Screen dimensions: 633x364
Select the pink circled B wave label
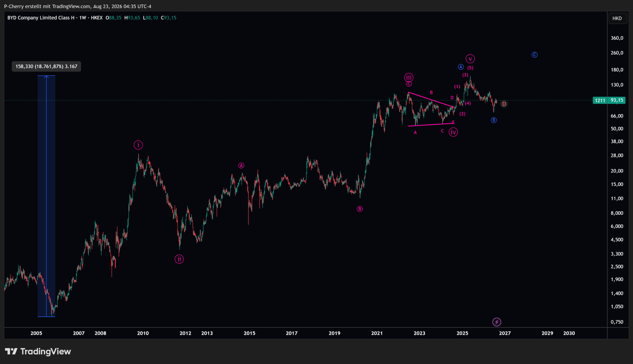pyautogui.click(x=360, y=209)
